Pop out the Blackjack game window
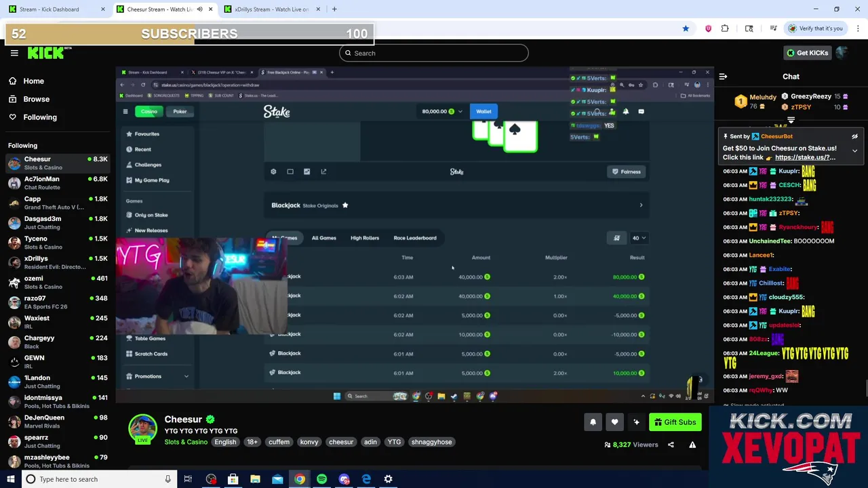Image resolution: width=868 pixels, height=488 pixels. tap(323, 171)
